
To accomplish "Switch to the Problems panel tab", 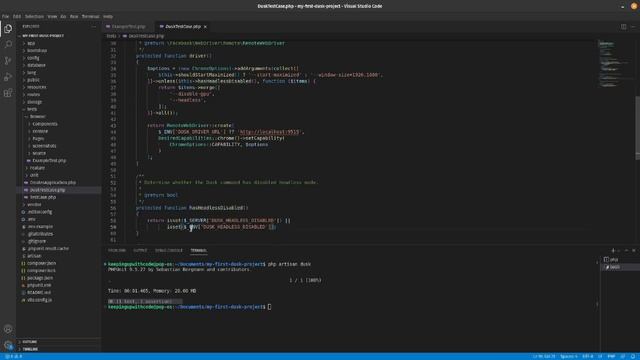I will (117, 251).
